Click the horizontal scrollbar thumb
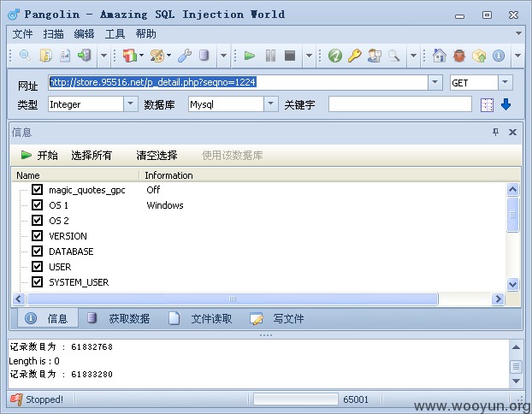Screen dimensions: 532x414 233,299
